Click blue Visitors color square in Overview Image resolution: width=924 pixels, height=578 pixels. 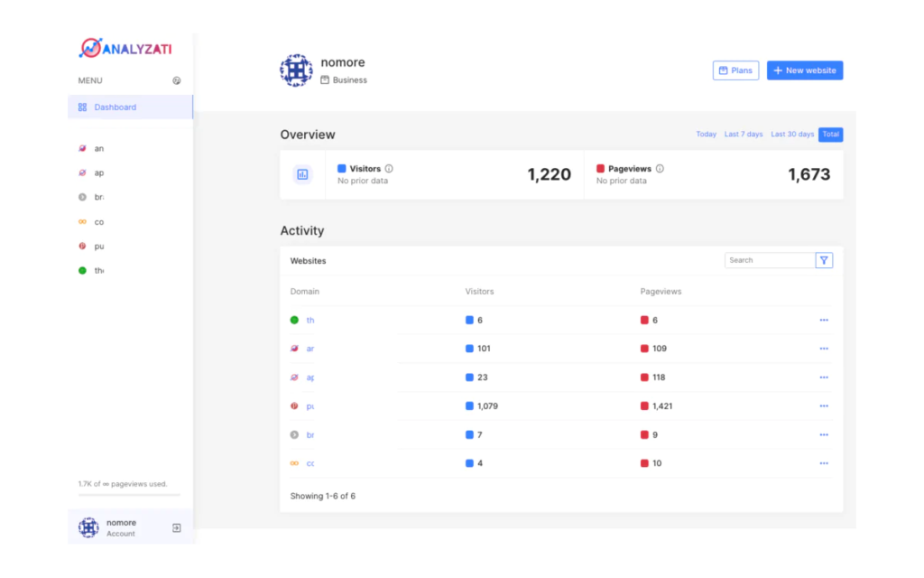(342, 169)
